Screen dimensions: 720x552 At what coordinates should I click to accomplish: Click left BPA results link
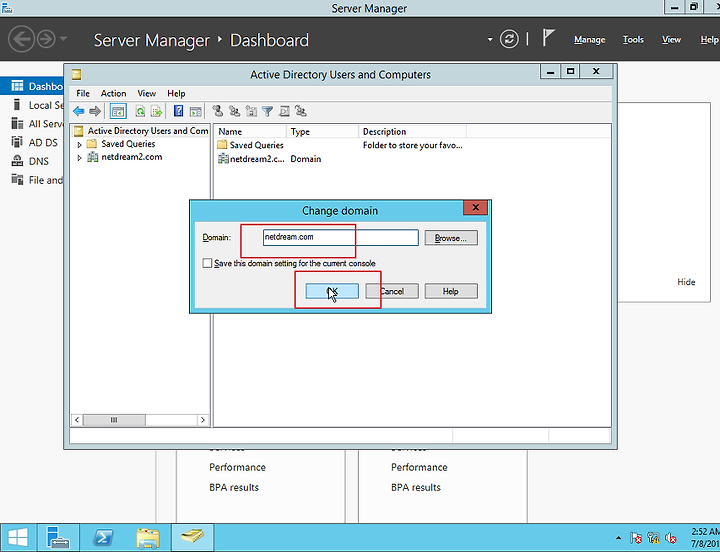(x=234, y=487)
